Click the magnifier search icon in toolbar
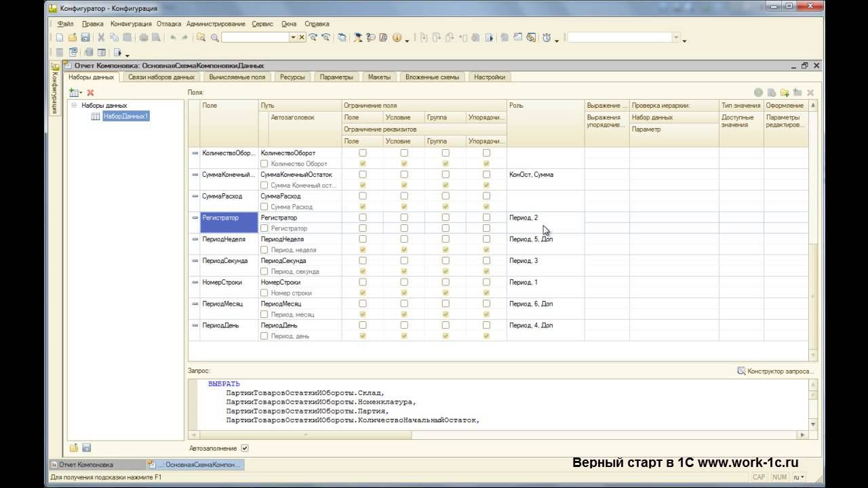Screen dimensions: 868x488 (214, 38)
